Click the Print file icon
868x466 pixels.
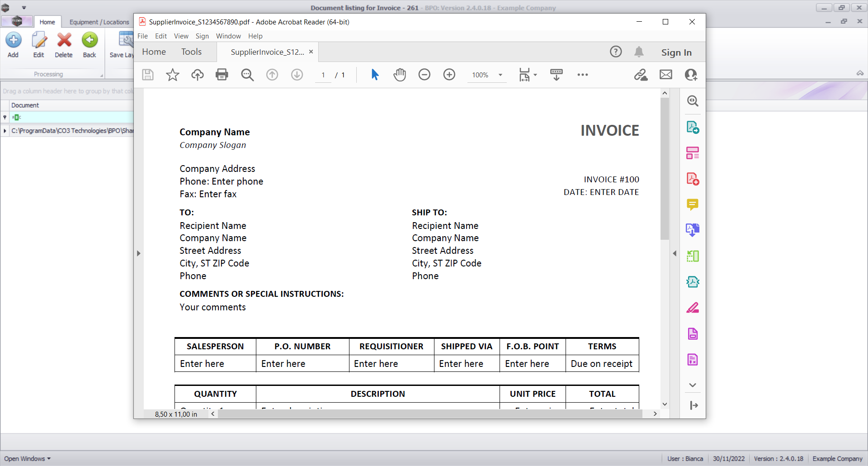(x=222, y=75)
